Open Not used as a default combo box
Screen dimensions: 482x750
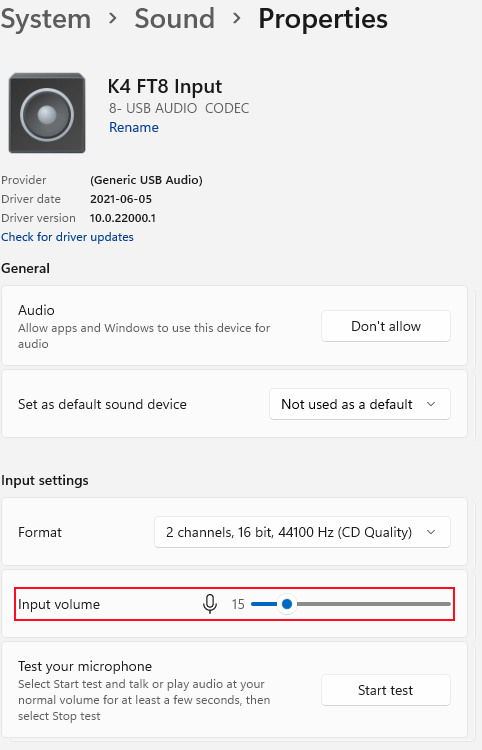pyautogui.click(x=360, y=404)
